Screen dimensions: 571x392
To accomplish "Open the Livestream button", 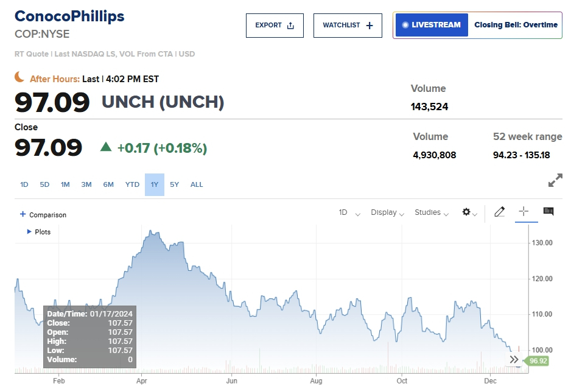I will pos(431,25).
